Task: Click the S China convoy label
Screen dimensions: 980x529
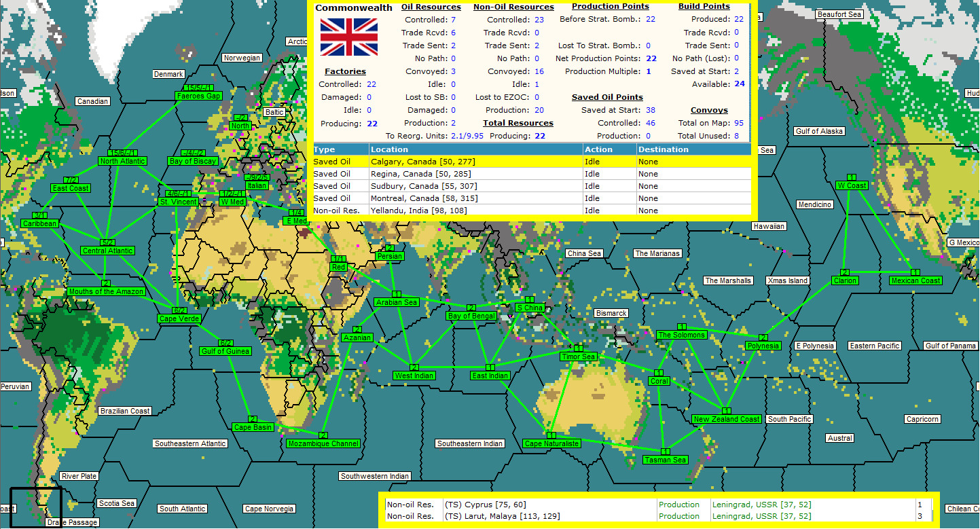Action: tap(529, 308)
